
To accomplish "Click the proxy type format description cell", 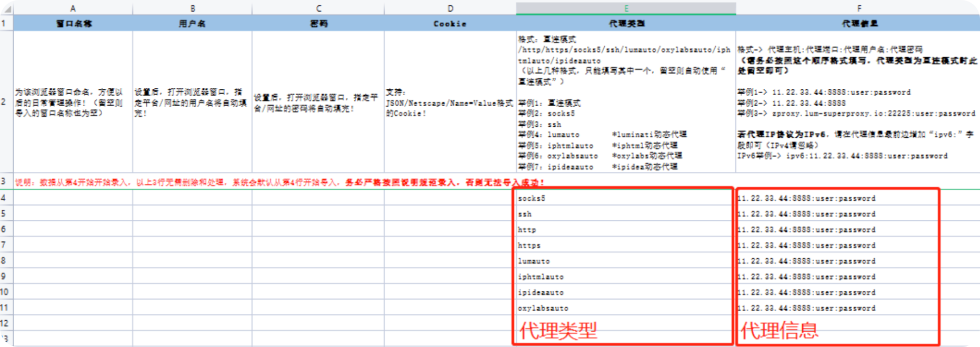I will pos(626,101).
